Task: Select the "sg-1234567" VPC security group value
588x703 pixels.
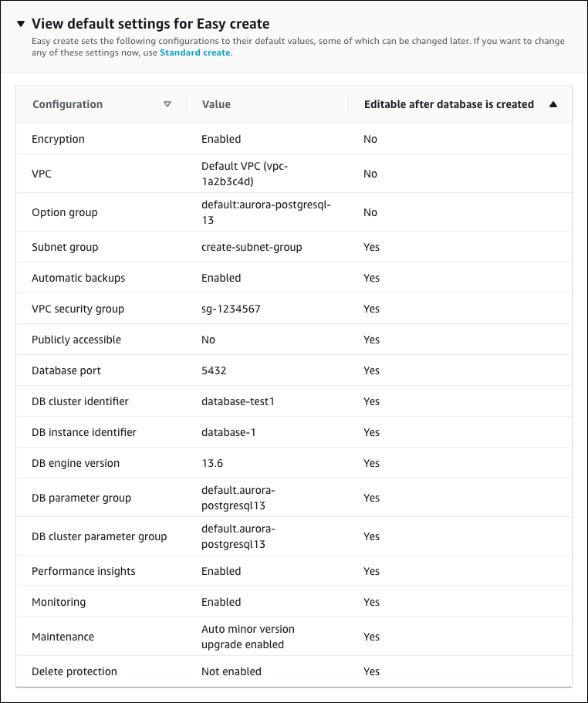Action: pyautogui.click(x=228, y=309)
